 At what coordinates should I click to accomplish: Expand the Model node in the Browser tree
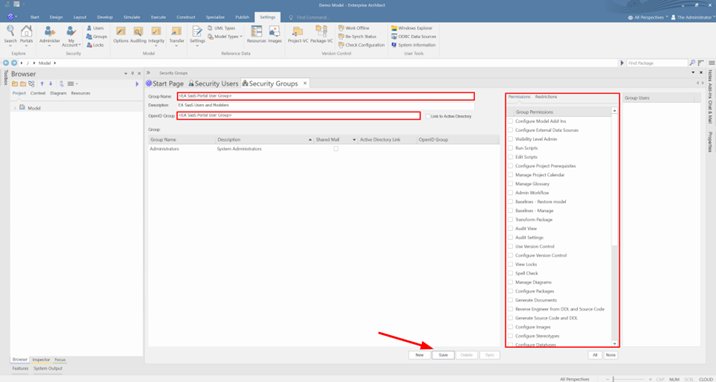tap(15, 108)
